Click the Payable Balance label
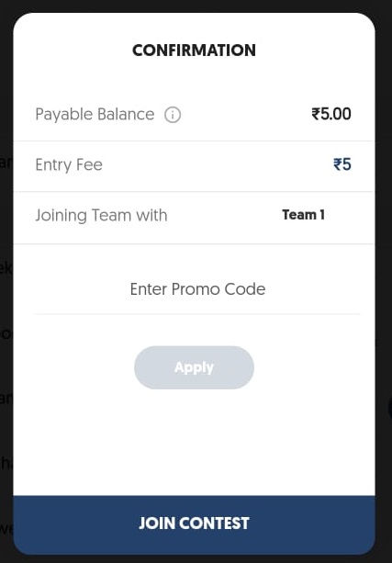Viewport: 392px width, 563px height. pyautogui.click(x=95, y=115)
